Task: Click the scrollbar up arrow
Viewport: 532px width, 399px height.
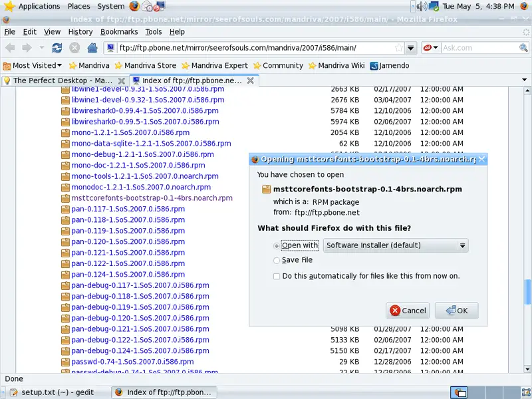Action: tap(527, 90)
